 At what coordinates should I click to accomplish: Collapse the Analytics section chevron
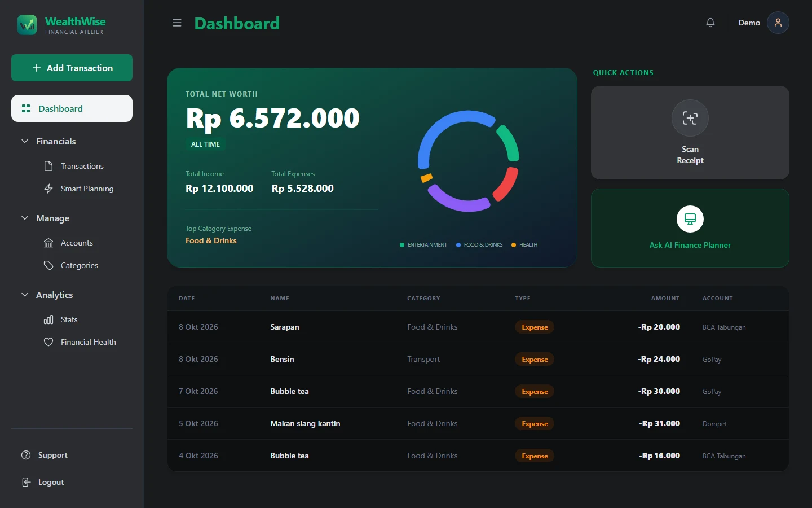point(25,295)
